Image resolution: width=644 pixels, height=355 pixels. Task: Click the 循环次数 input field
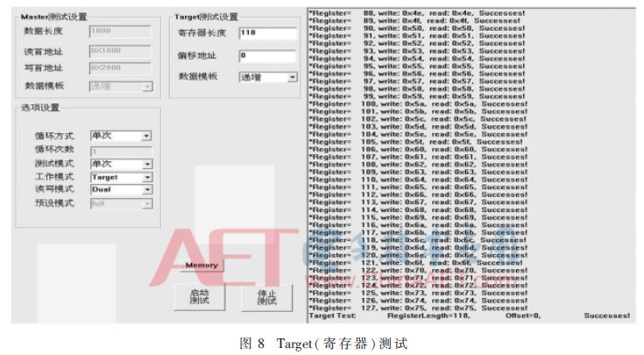point(121,150)
